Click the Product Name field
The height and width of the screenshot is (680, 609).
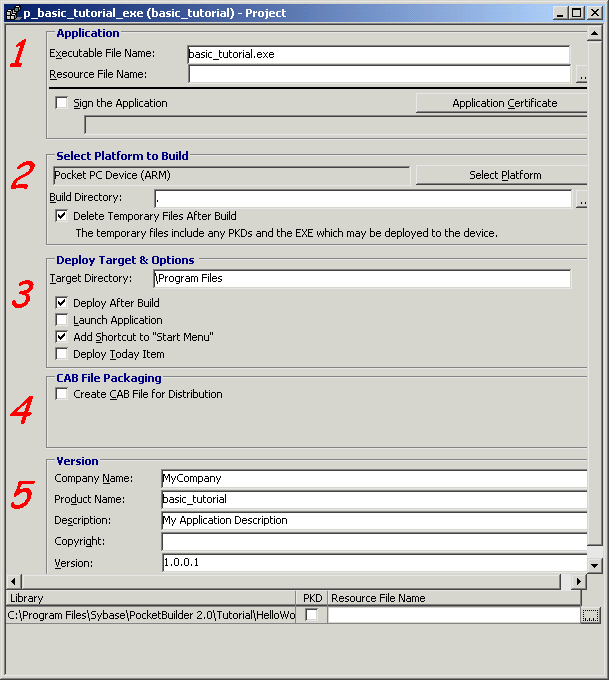point(374,500)
